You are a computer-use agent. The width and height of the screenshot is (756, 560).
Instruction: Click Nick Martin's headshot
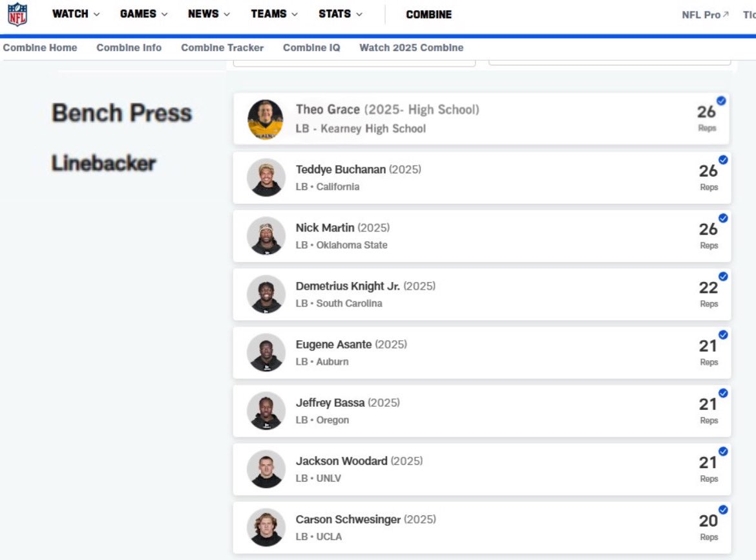[x=266, y=236]
